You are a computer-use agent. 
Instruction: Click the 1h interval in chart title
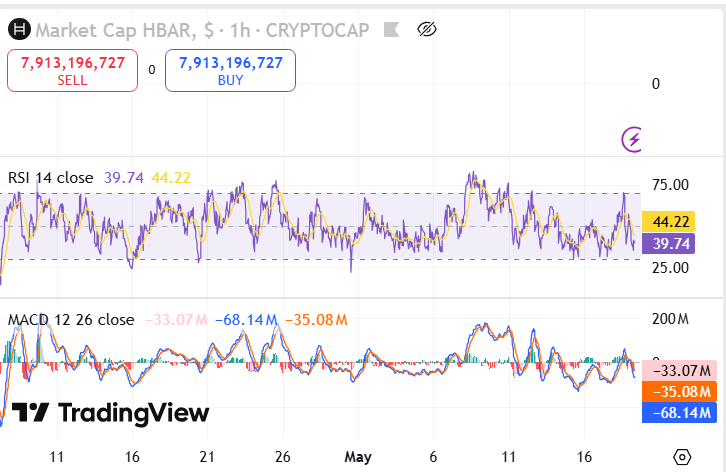click(240, 31)
